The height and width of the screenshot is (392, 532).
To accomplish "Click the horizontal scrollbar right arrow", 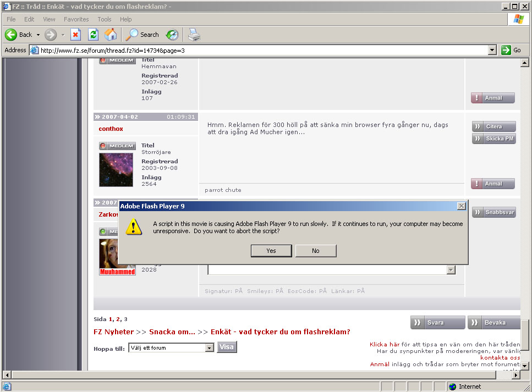I will [x=516, y=375].
